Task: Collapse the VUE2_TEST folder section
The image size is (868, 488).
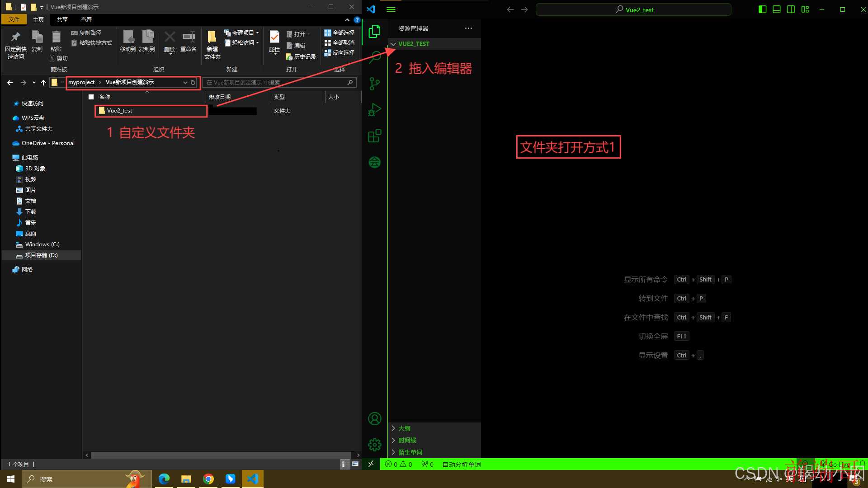Action: pos(434,44)
